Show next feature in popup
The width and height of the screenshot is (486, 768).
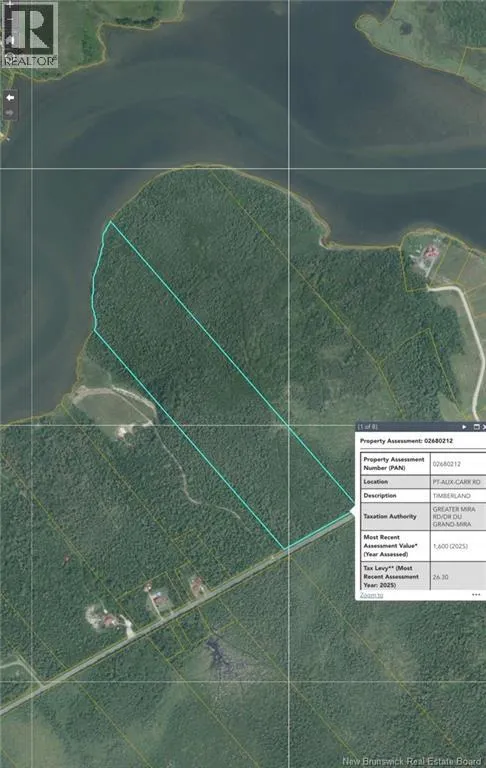click(x=464, y=427)
